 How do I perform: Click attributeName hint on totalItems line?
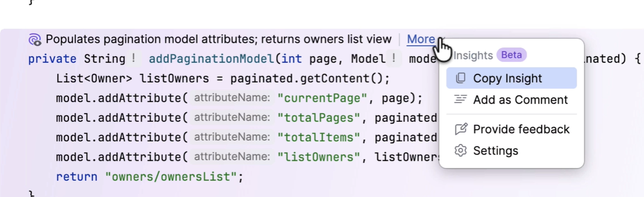coord(232,137)
